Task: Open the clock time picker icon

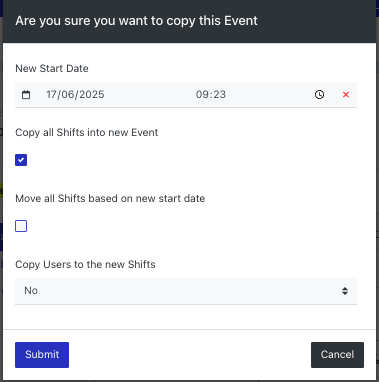Action: [x=319, y=95]
